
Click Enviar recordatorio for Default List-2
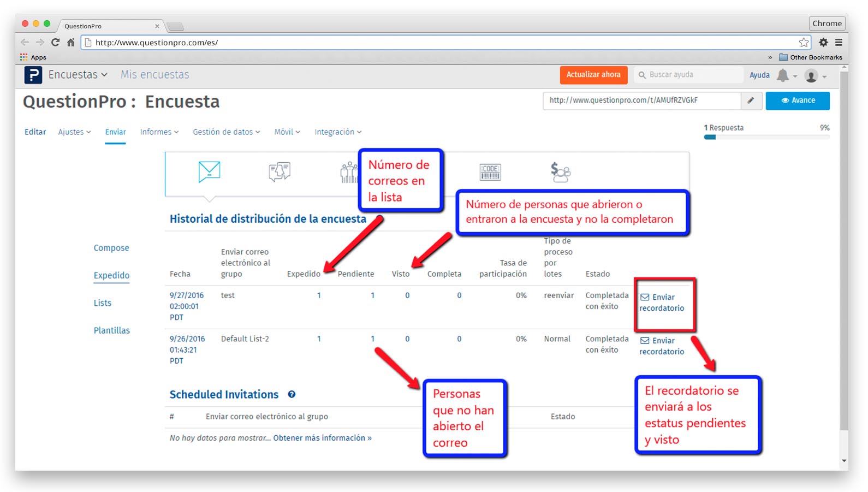click(662, 346)
